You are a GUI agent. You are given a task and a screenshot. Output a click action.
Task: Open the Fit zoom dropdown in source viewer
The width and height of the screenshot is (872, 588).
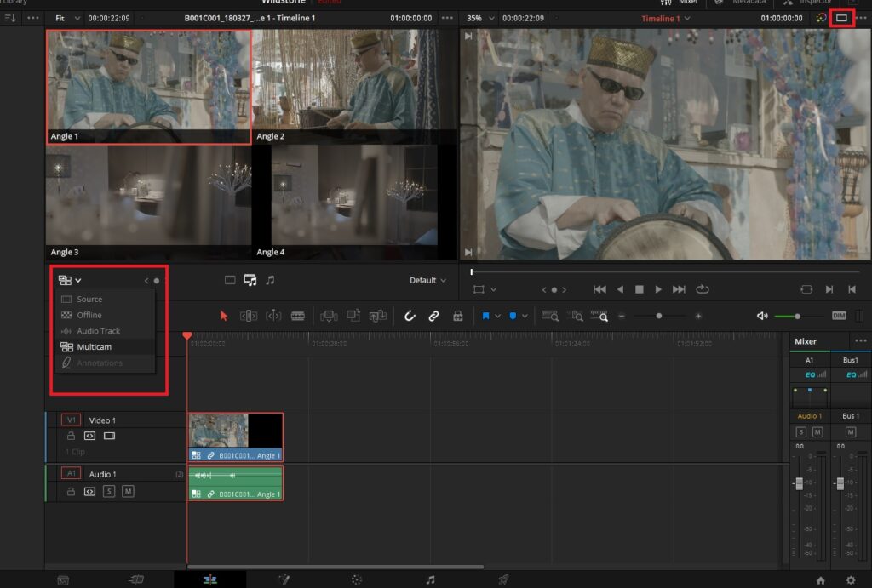point(68,18)
